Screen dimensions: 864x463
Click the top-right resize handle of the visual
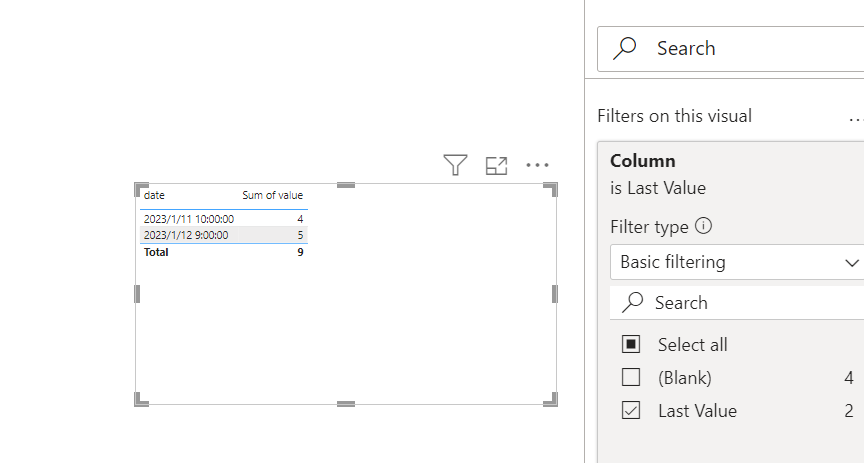pos(551,190)
